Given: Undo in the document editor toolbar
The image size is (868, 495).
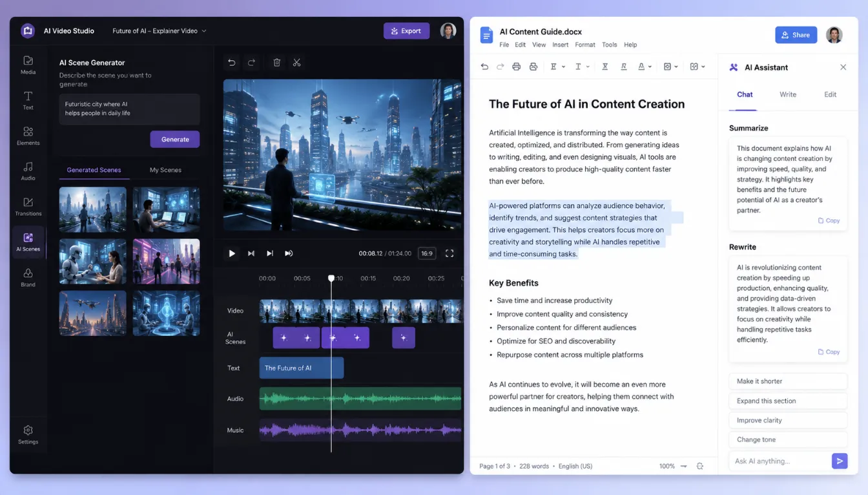Looking at the screenshot, I should coord(485,67).
